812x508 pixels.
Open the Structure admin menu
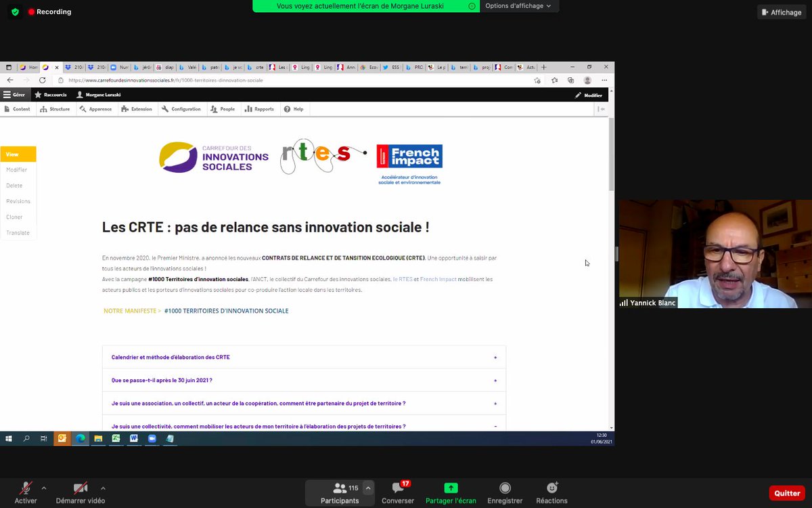(x=55, y=109)
